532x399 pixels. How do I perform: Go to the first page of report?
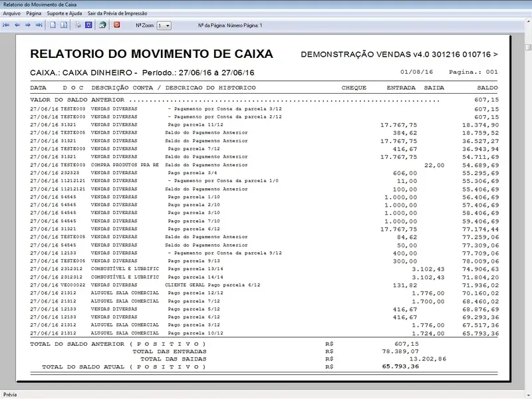tap(6, 25)
